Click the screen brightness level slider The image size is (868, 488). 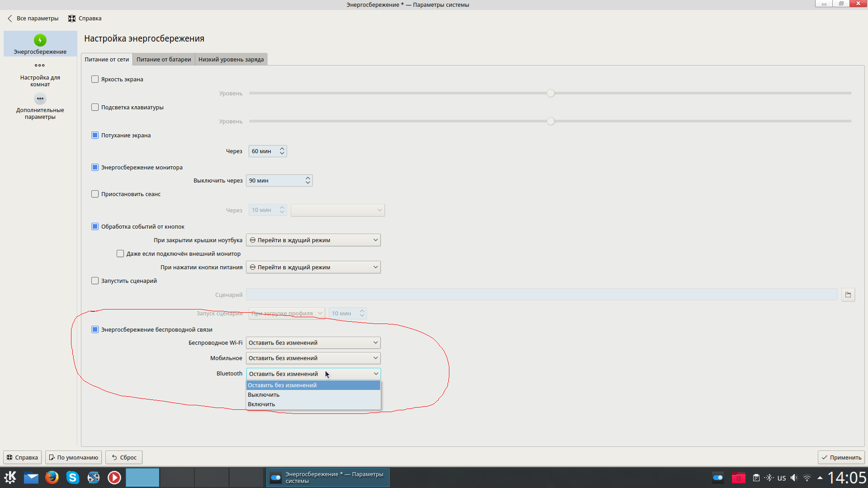pos(550,93)
